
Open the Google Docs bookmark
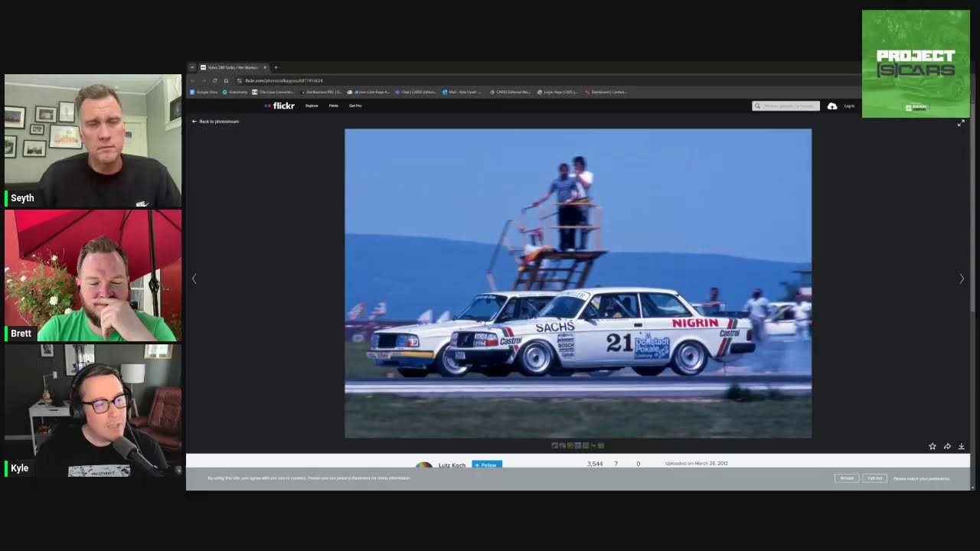click(204, 92)
